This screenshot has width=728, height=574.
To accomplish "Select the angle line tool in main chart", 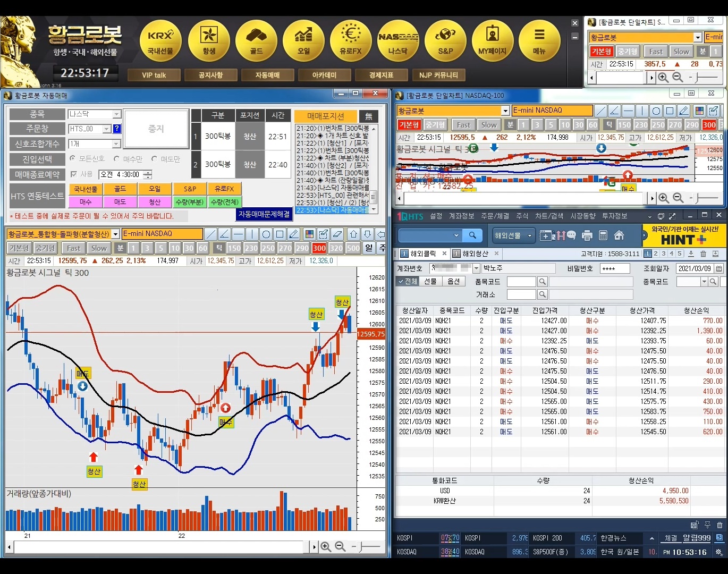I will click(224, 234).
